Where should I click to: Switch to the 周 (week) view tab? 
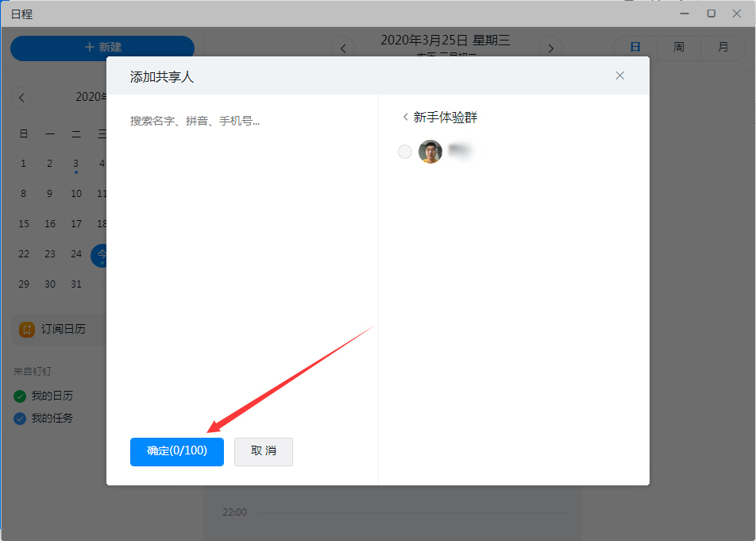[x=678, y=48]
